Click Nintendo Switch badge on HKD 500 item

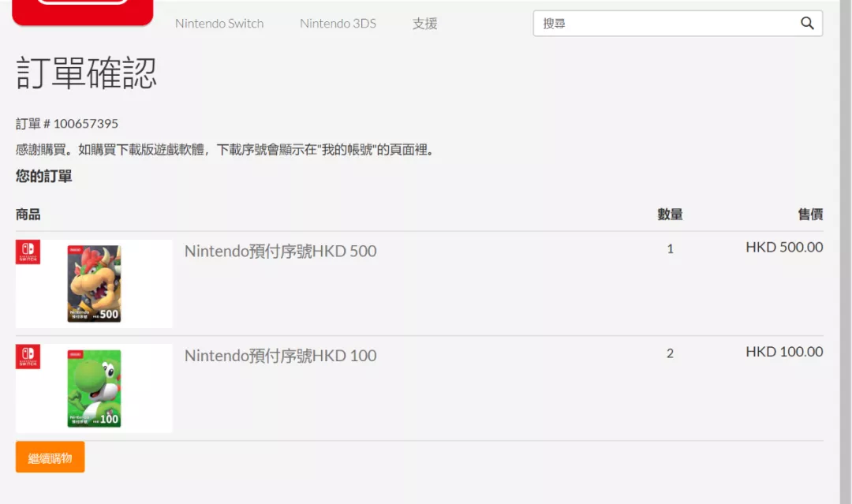click(x=28, y=252)
